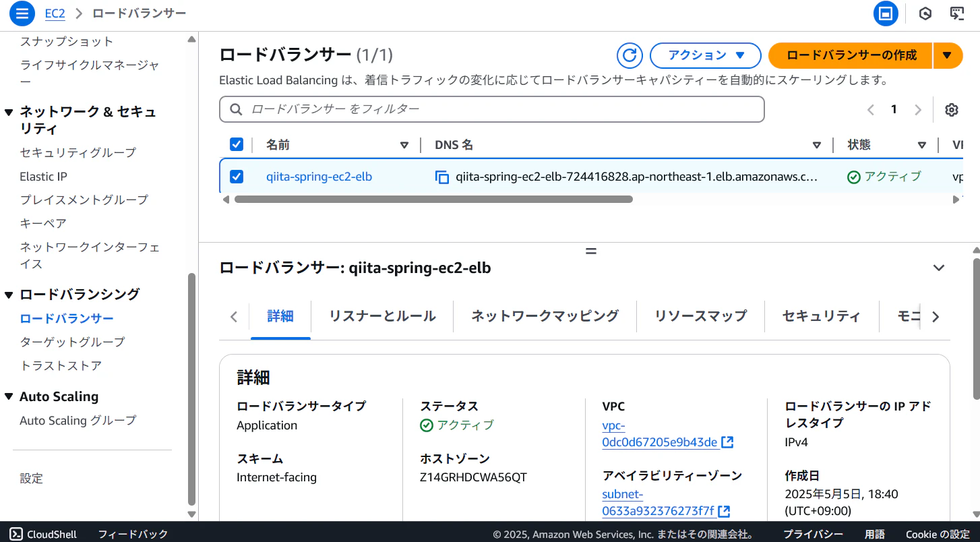Collapse the ロードバランシング section
Image resolution: width=980 pixels, height=542 pixels.
click(x=9, y=295)
